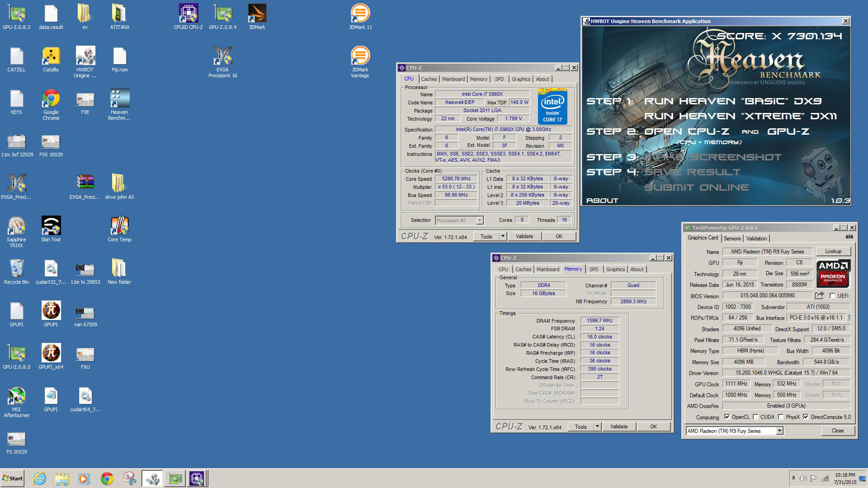Click OK in the lower CPU-Z Memory window

(x=653, y=427)
